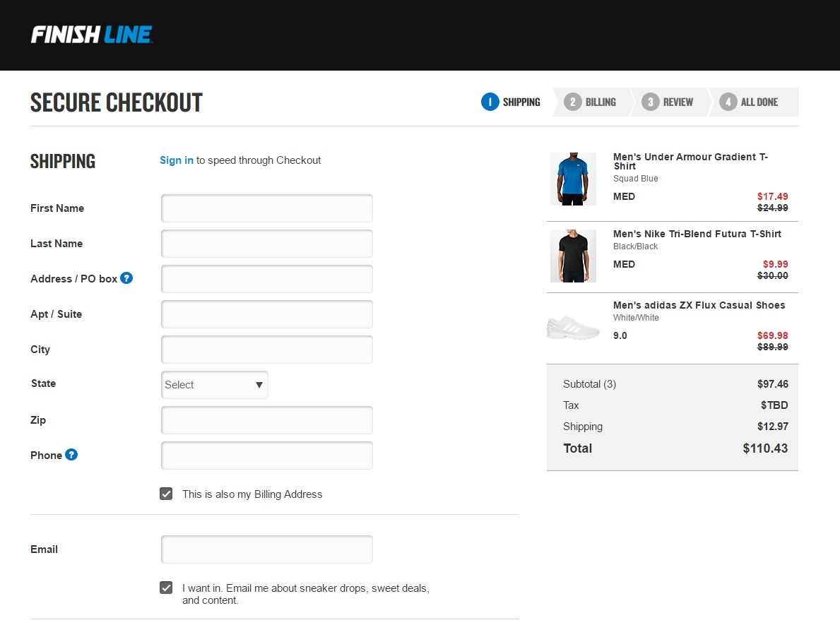Click the 'SECURE CHECKOUT' heading
Viewport: 840px width, 625px height.
(117, 102)
